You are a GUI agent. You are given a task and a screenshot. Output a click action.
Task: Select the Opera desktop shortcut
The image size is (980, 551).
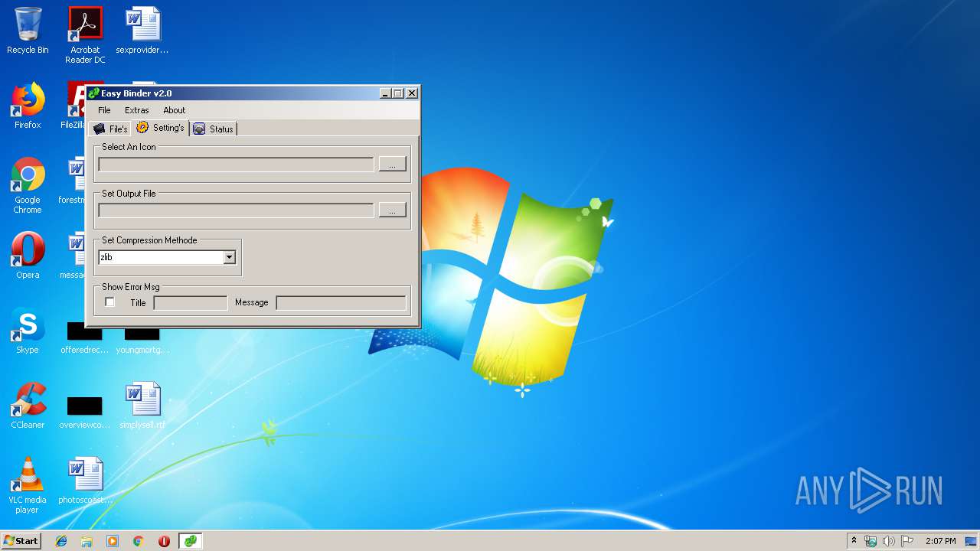28,256
